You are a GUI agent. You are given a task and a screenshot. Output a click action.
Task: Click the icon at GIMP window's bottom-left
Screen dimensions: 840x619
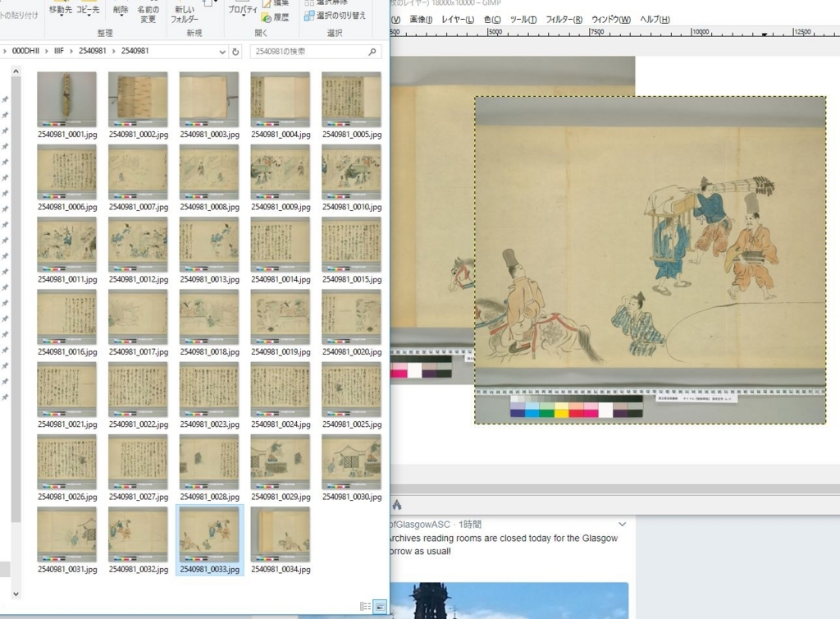point(397,505)
